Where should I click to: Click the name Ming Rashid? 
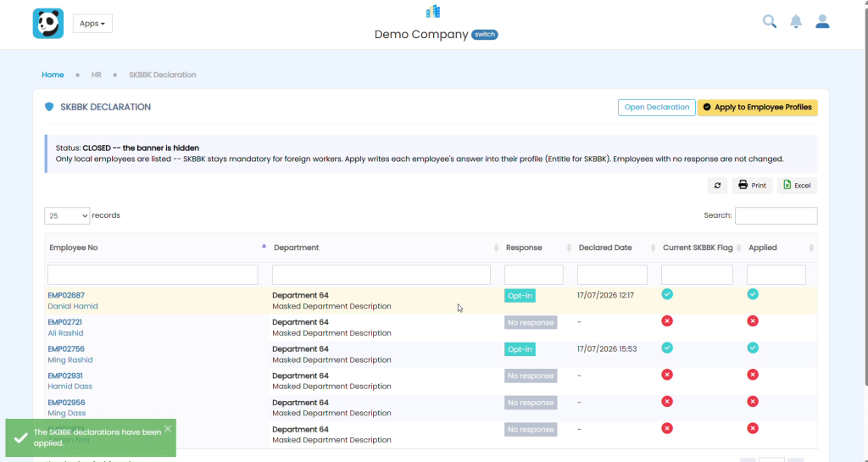(70, 359)
